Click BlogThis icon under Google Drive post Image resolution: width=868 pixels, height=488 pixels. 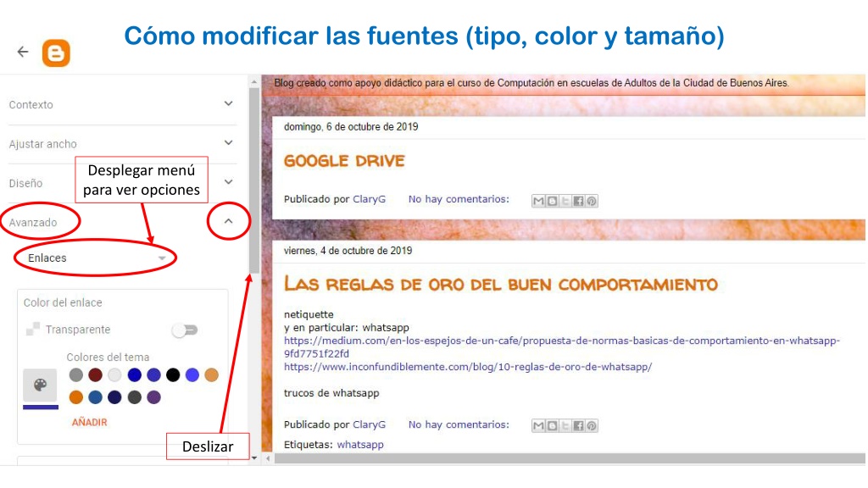click(x=552, y=201)
